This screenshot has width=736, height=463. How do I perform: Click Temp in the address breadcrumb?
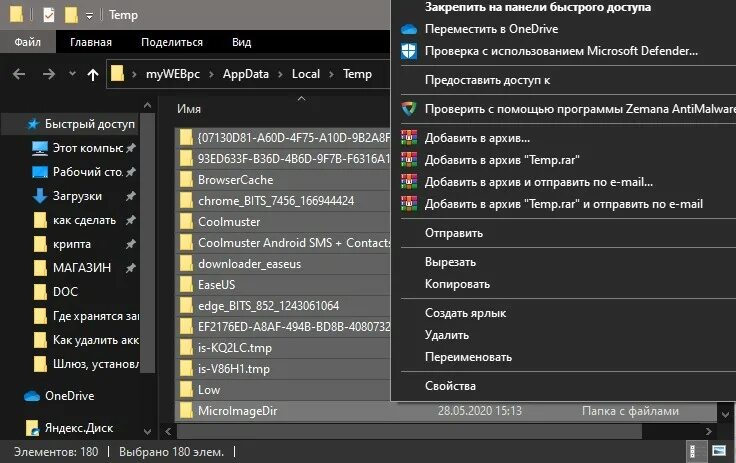pyautogui.click(x=357, y=74)
